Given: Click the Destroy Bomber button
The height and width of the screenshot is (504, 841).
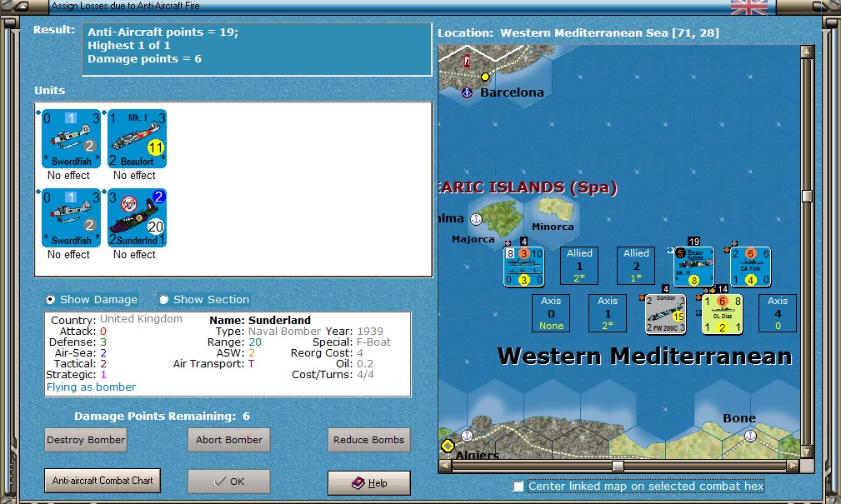Looking at the screenshot, I should point(86,440).
